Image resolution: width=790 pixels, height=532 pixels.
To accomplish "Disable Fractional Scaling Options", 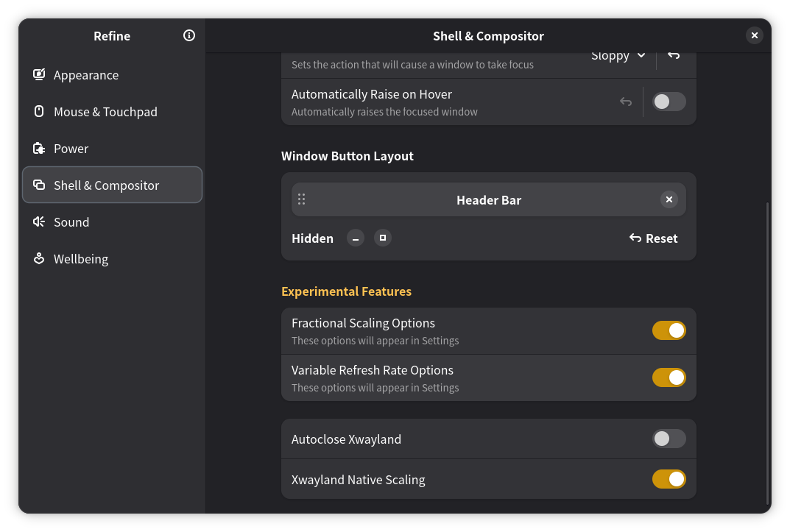I will pyautogui.click(x=669, y=330).
